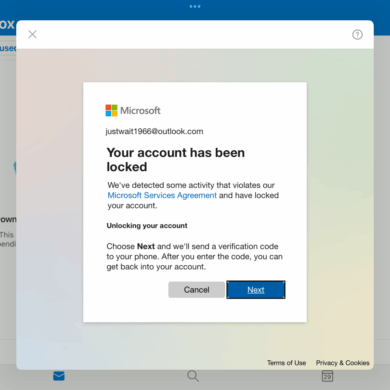Close the sign-in dialog with the X icon
Viewport: 390px width, 390px height.
coord(32,34)
